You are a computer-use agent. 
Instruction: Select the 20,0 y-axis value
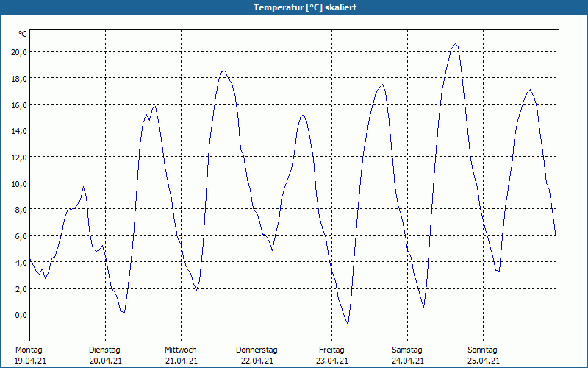click(19, 52)
